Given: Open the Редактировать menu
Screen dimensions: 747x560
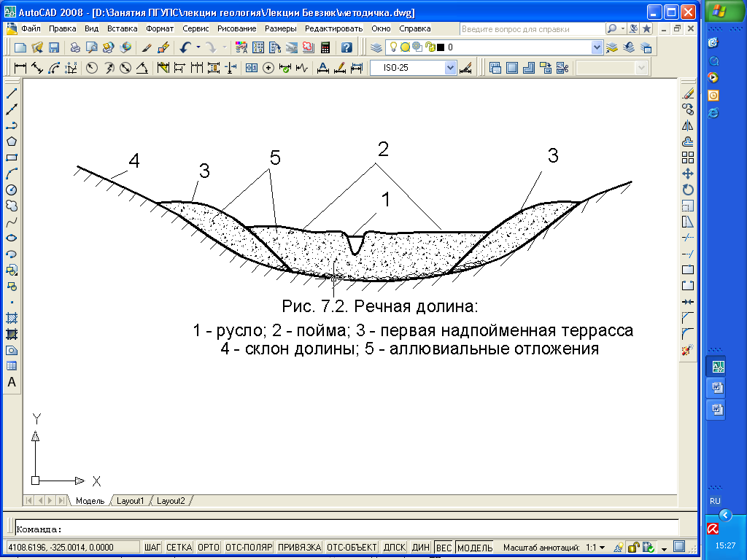Looking at the screenshot, I should [334, 28].
